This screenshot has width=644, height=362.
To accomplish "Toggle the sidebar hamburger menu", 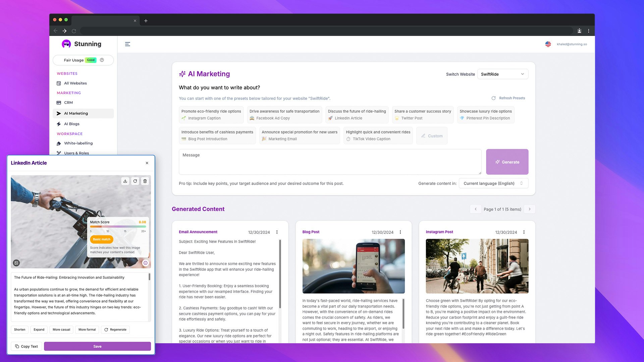I will tap(127, 44).
